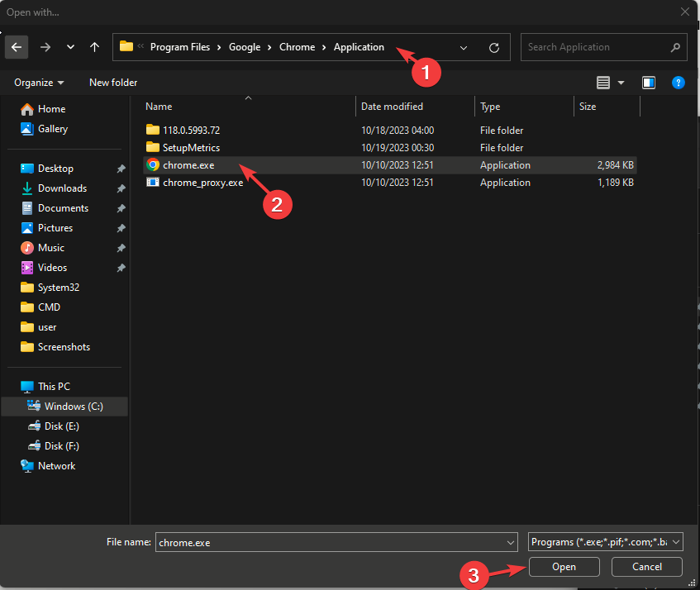
Task: Open view options dropdown arrow
Action: click(x=621, y=83)
